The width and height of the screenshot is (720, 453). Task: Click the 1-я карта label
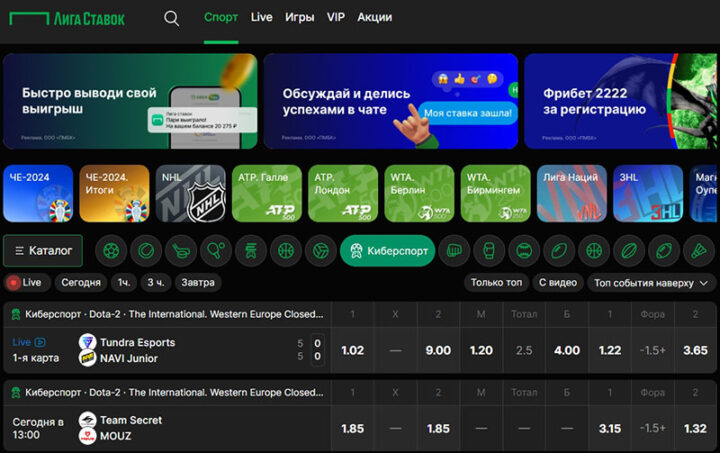pos(36,358)
